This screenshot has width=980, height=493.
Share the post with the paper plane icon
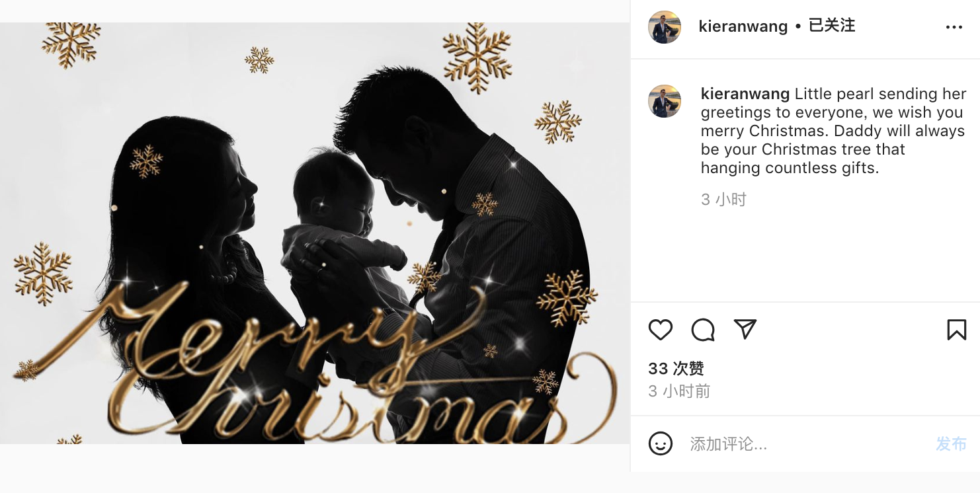[x=745, y=329]
